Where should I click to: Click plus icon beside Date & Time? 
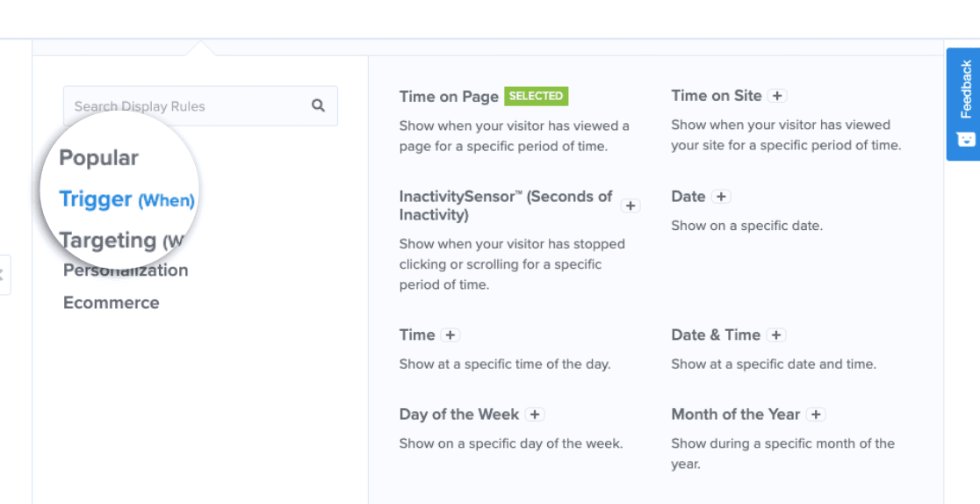point(775,335)
